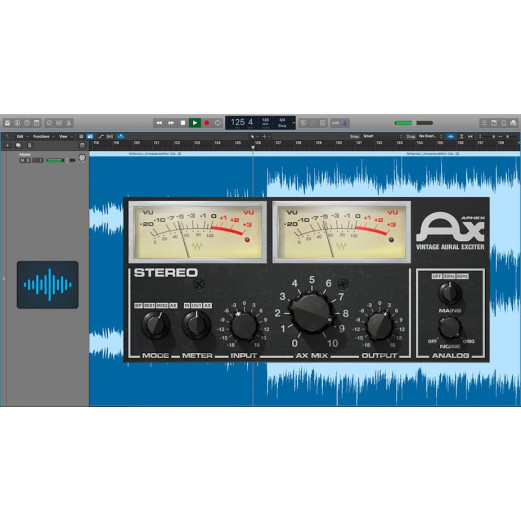
Task: Open the Note Pads icon
Action: 494,123
